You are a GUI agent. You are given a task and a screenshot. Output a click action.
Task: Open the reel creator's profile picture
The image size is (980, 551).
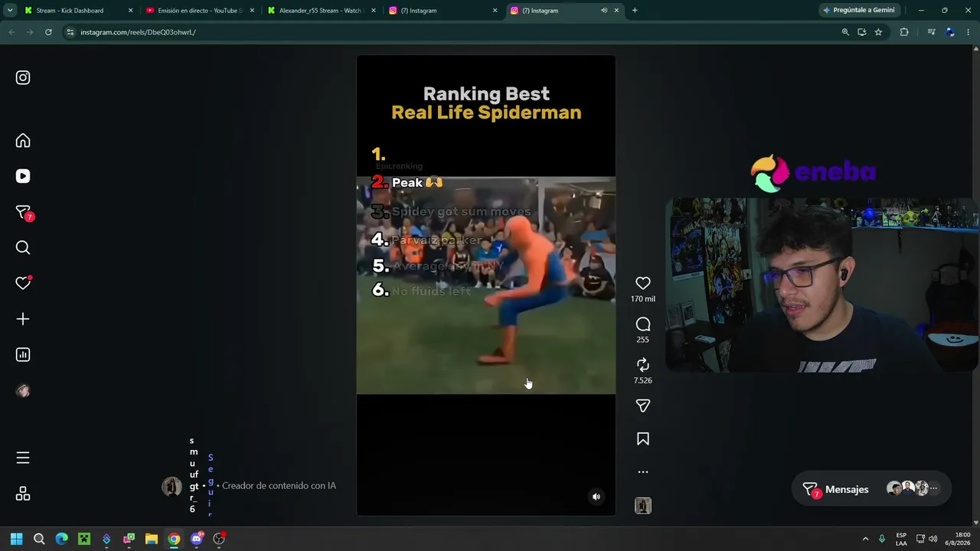pyautogui.click(x=171, y=486)
